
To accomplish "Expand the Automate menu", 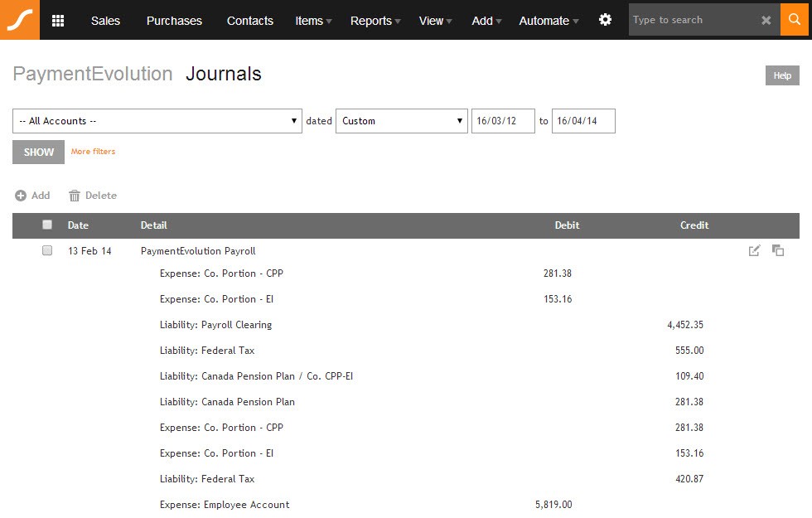I will pyautogui.click(x=549, y=21).
